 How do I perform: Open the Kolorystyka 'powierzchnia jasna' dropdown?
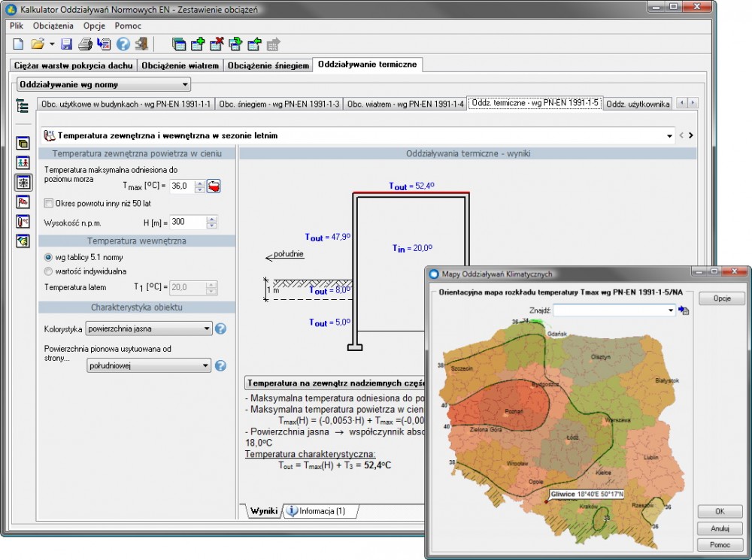[149, 328]
